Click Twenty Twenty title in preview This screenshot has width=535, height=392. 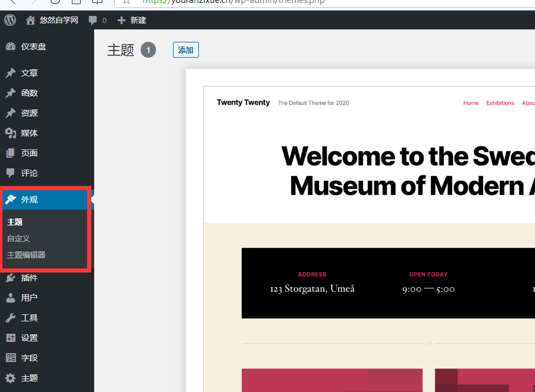coord(243,102)
